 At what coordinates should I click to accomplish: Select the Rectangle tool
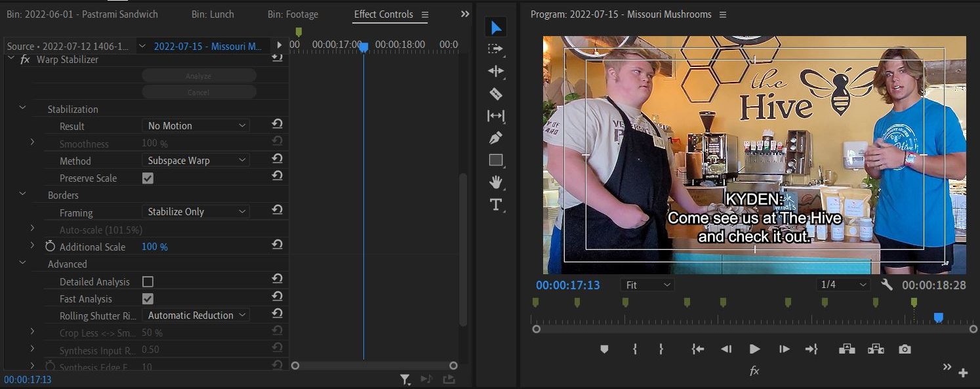[x=496, y=160]
